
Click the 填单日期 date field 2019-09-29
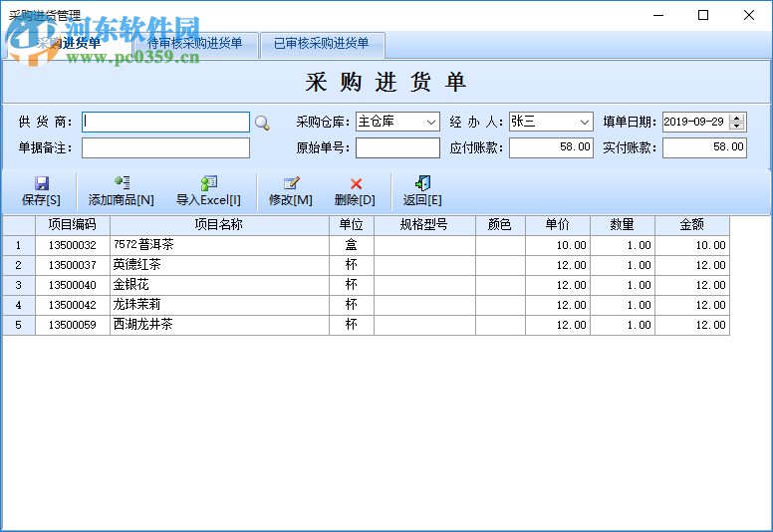(x=696, y=122)
